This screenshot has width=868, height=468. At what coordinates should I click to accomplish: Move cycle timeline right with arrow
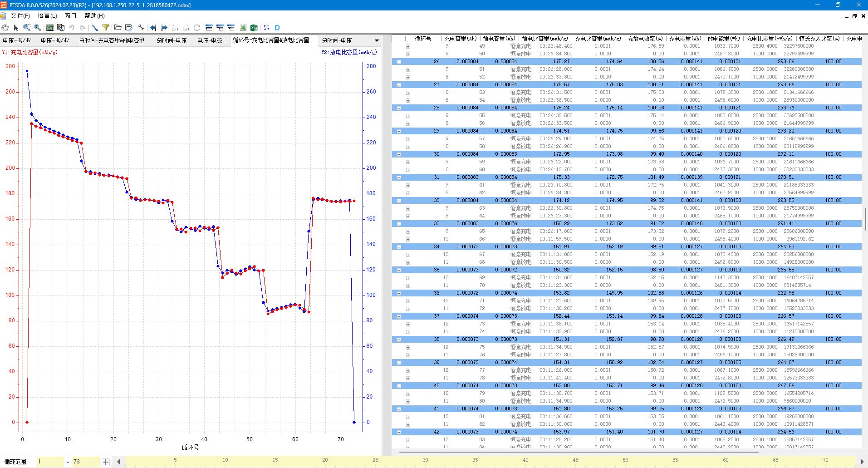pyautogui.click(x=862, y=462)
